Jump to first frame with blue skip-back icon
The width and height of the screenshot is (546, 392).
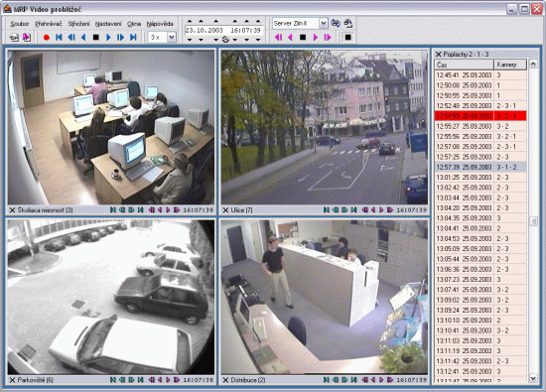[x=59, y=38]
